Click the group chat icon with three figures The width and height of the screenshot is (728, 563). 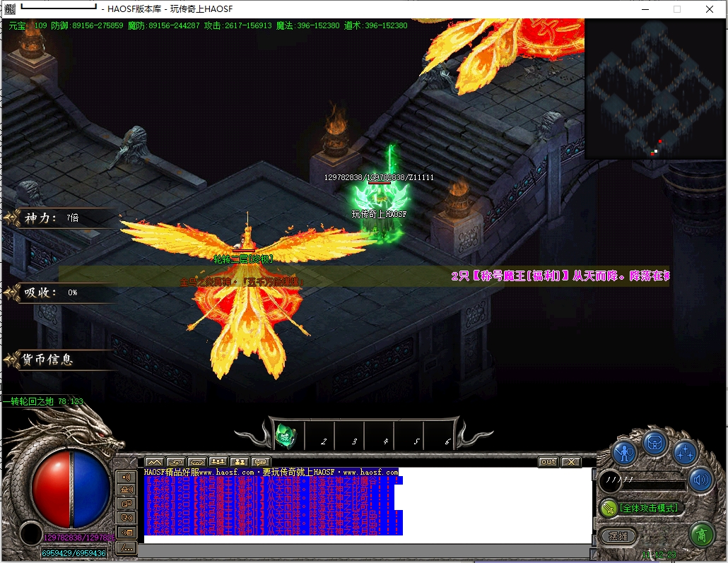[x=218, y=463]
